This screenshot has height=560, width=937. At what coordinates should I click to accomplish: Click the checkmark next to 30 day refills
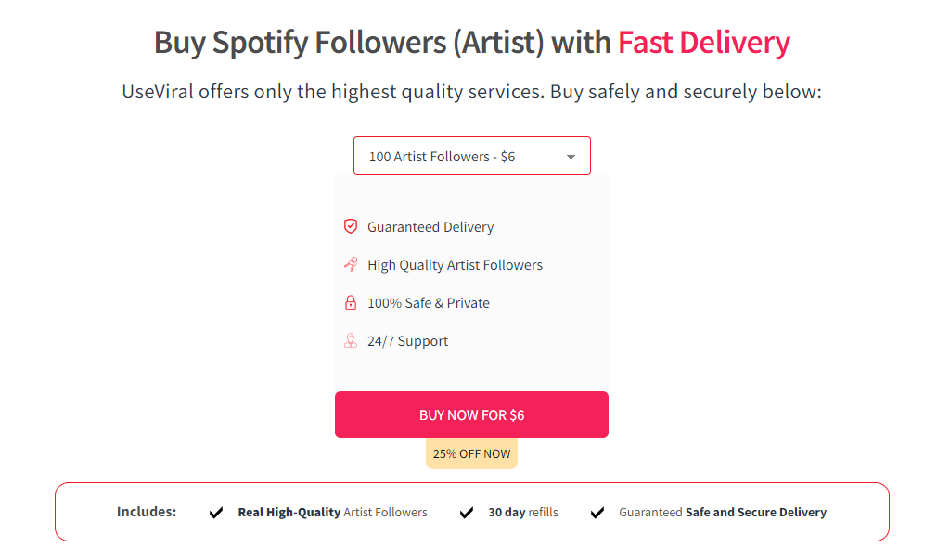tap(467, 511)
